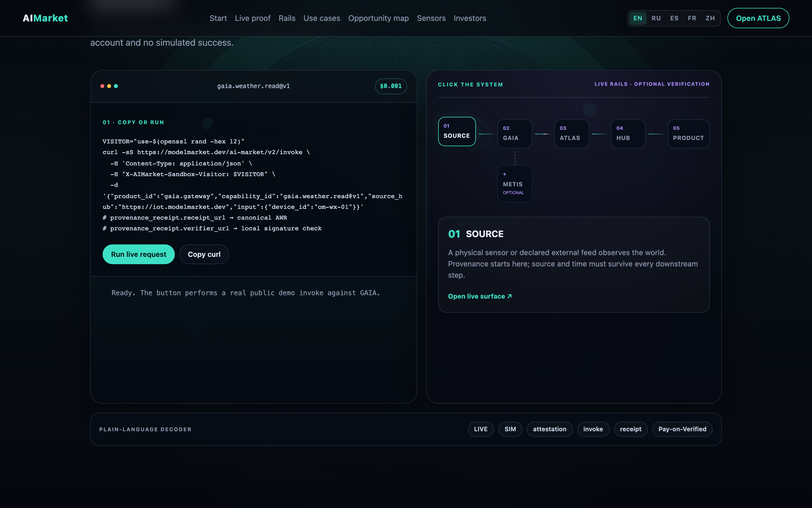Decode the attestation term chip
Image resolution: width=812 pixels, height=508 pixels.
point(549,429)
